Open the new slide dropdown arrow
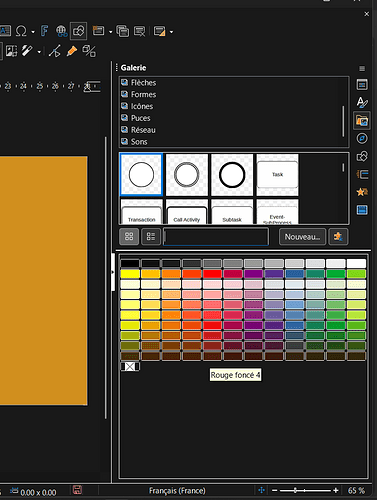Image resolution: width=377 pixels, height=500 pixels. point(110,32)
